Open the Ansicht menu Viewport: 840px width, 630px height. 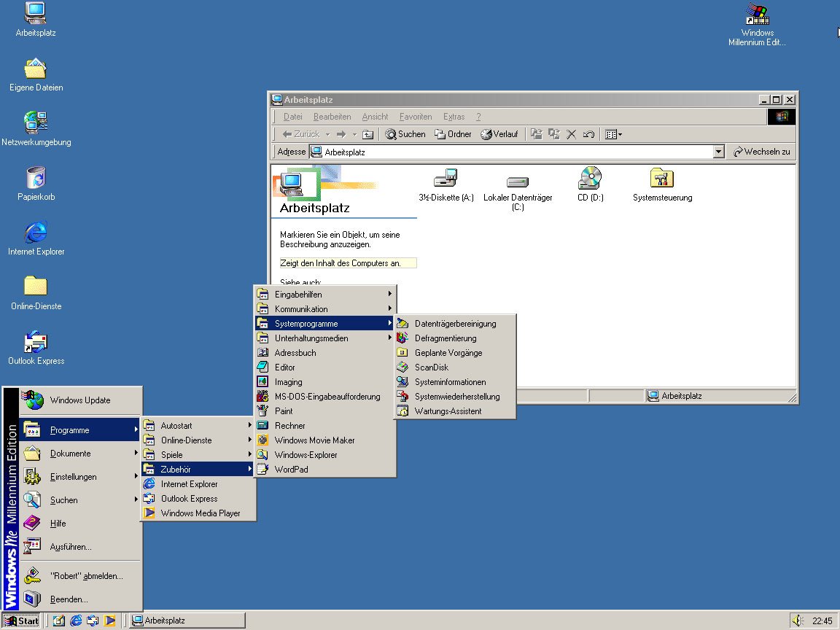tap(375, 117)
